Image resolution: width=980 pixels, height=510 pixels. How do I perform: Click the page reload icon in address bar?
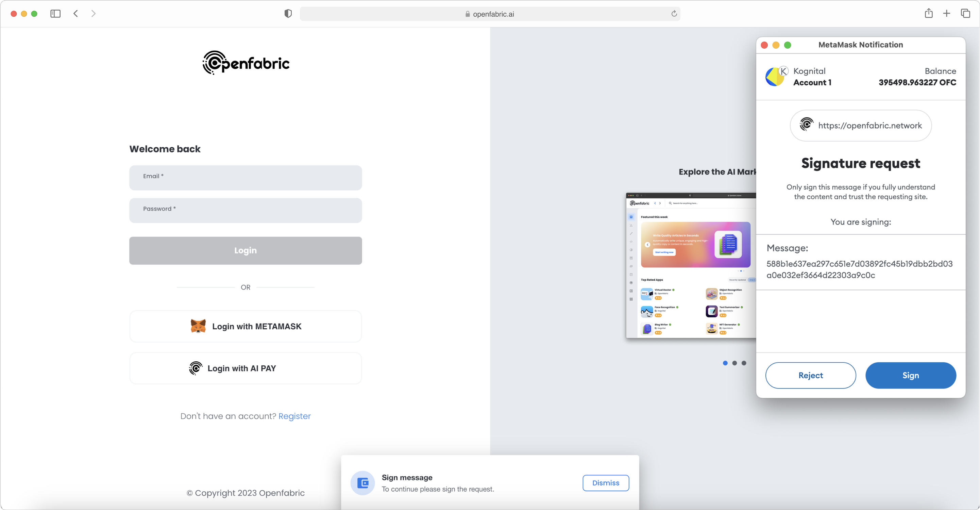tap(674, 14)
